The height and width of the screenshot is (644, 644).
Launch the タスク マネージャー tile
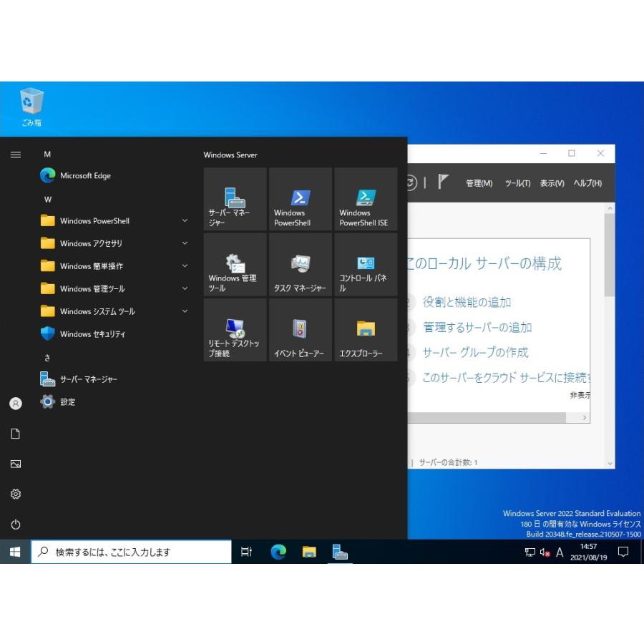click(x=301, y=265)
